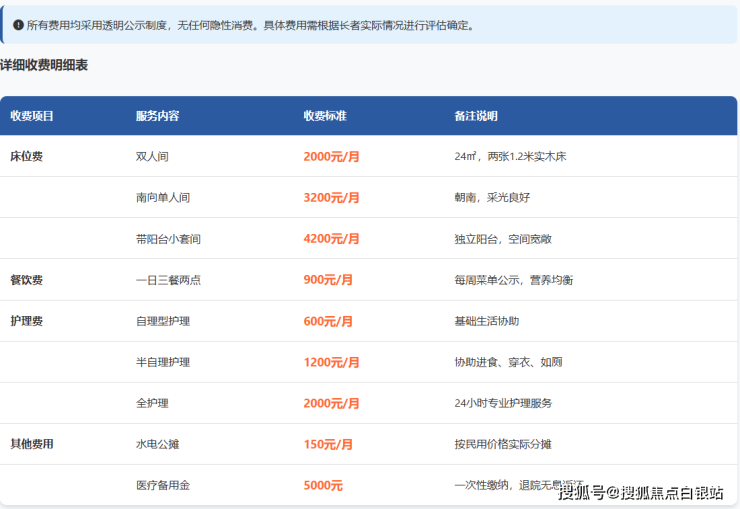Click the 收费标准 column header
The height and width of the screenshot is (509, 740).
[325, 116]
